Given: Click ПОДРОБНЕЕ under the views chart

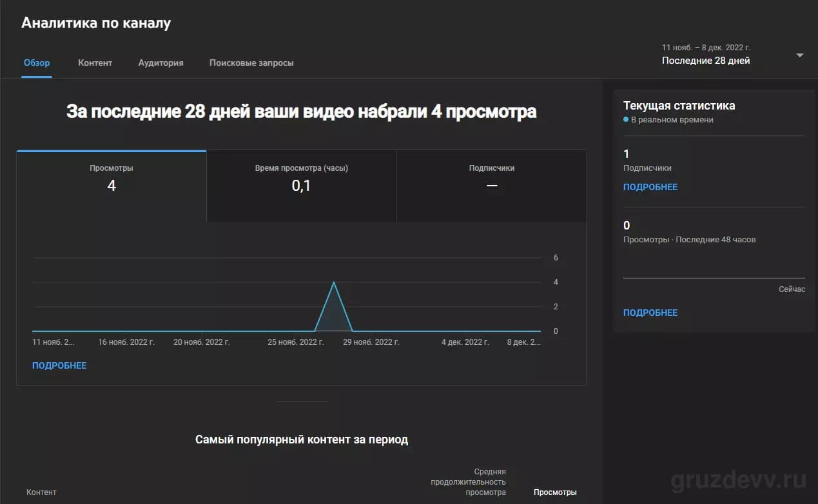Looking at the screenshot, I should pyautogui.click(x=59, y=365).
